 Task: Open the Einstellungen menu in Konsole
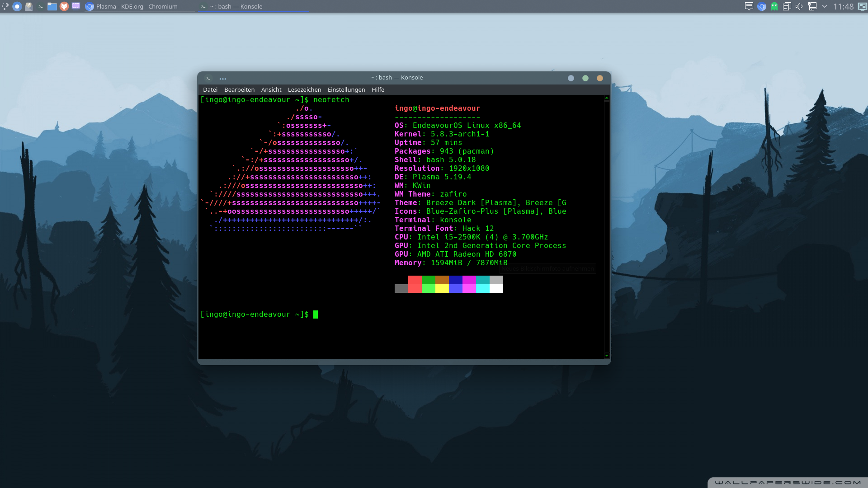(x=346, y=90)
